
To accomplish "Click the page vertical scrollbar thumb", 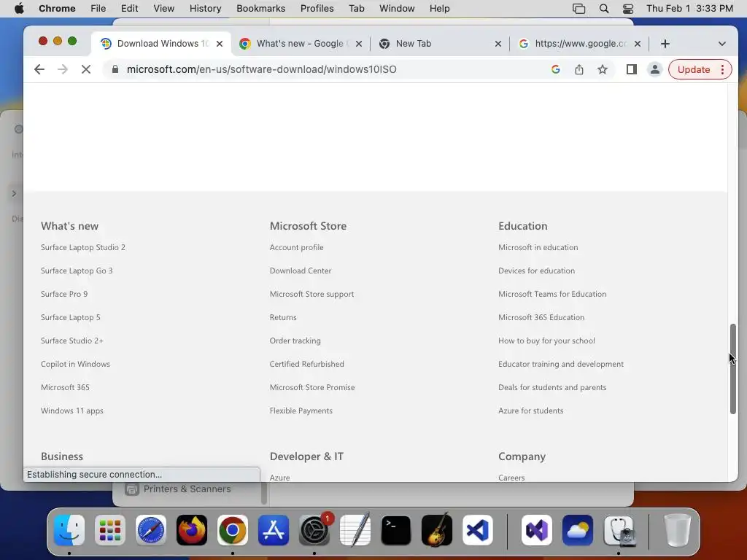I will pos(732,368).
